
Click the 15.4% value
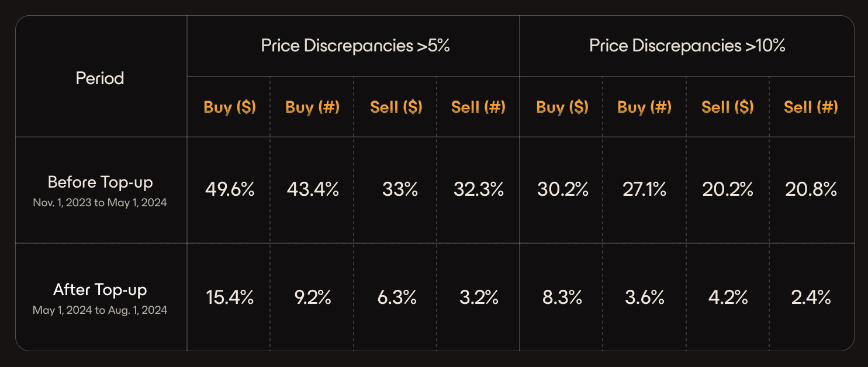pos(230,297)
